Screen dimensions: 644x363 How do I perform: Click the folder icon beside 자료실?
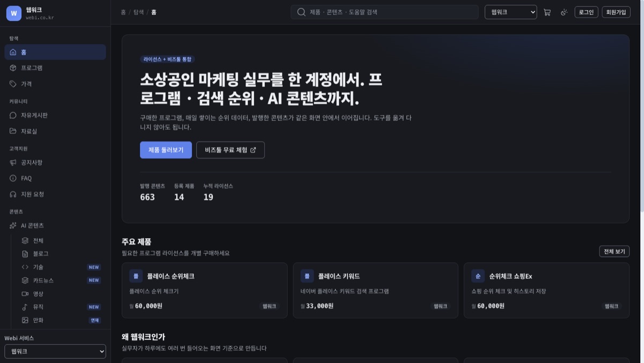13,131
